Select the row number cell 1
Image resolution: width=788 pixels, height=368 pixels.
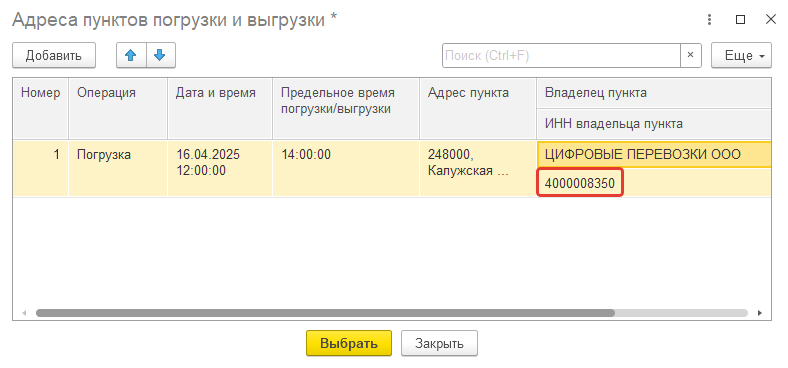pos(41,169)
